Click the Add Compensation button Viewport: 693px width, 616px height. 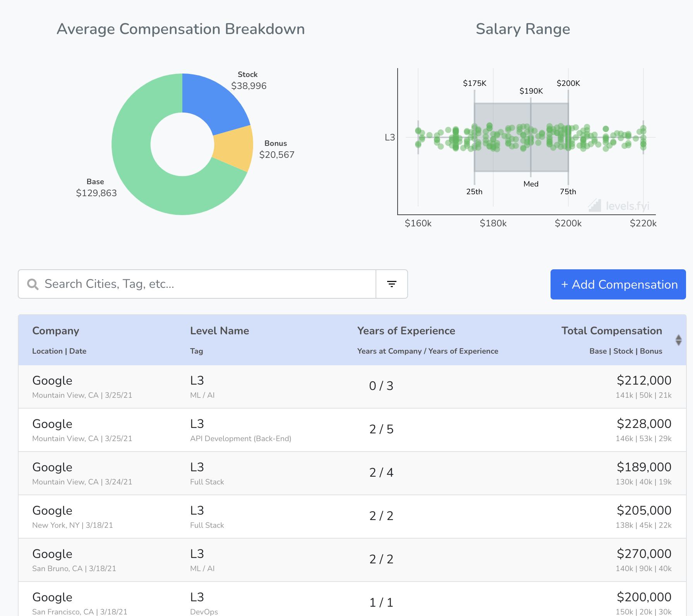click(x=618, y=284)
